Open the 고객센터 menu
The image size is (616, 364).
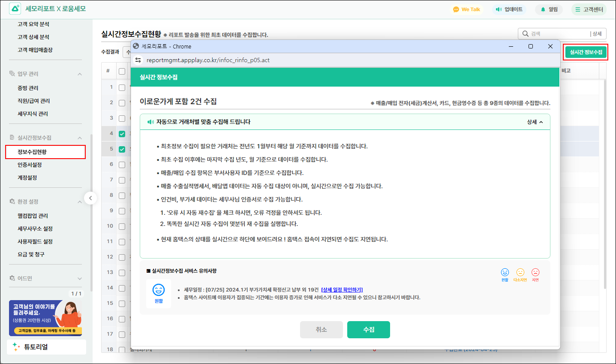coord(589,9)
